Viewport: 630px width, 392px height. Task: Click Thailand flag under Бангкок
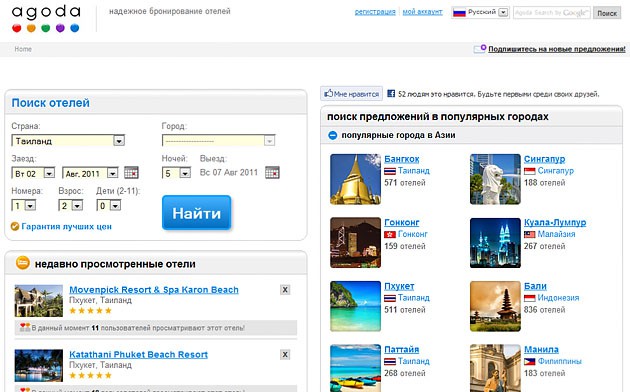390,171
